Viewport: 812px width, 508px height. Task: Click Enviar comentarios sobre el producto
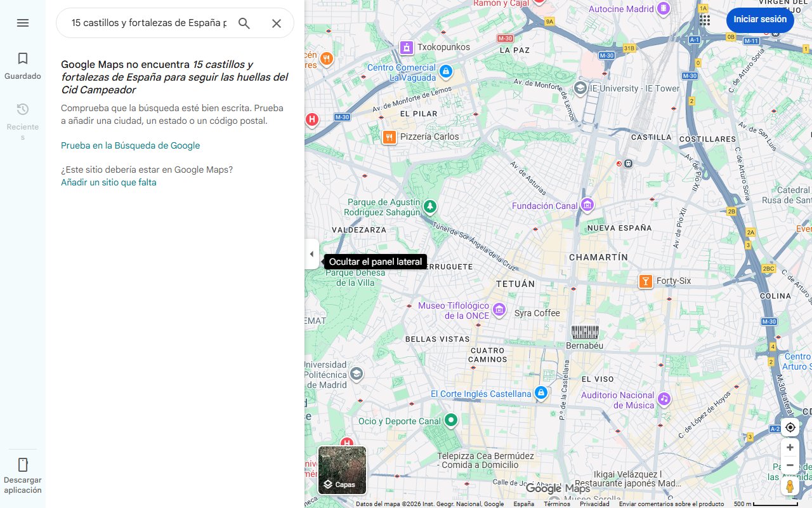click(671, 503)
